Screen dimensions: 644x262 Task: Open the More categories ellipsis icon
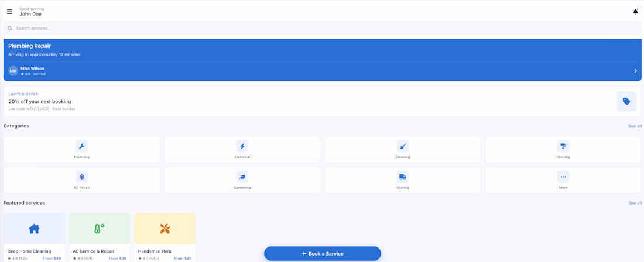tap(563, 177)
